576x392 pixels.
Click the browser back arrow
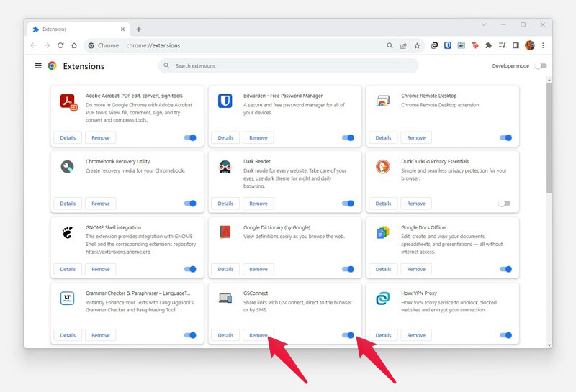pos(33,45)
